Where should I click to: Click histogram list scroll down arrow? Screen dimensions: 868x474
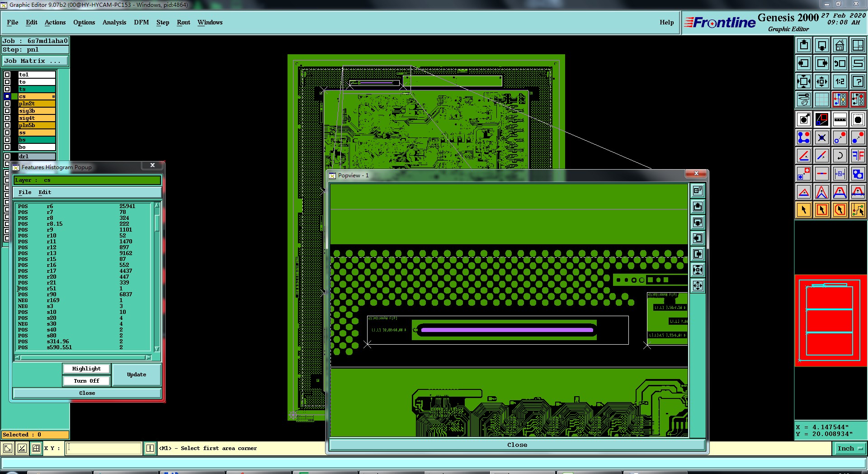click(x=157, y=349)
